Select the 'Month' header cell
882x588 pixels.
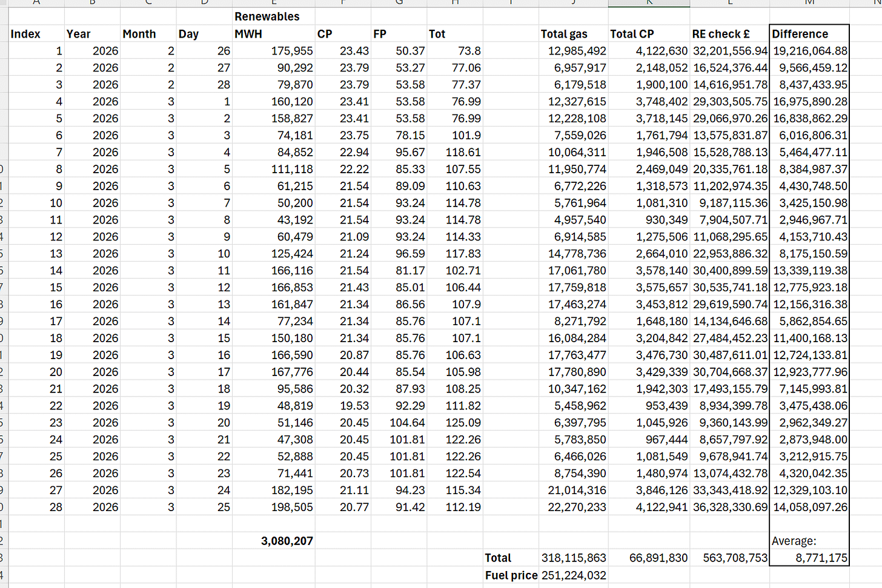coord(148,34)
